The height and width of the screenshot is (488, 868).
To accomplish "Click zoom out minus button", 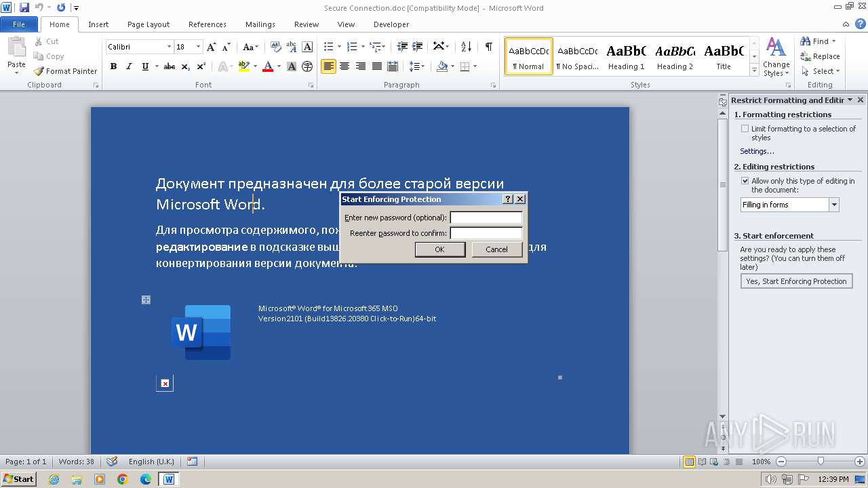I will click(781, 462).
